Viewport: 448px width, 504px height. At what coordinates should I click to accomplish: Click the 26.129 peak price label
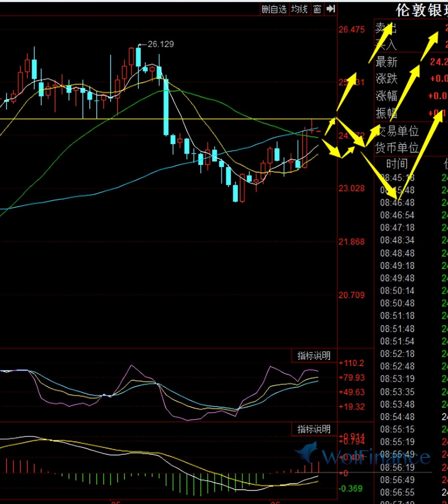160,44
